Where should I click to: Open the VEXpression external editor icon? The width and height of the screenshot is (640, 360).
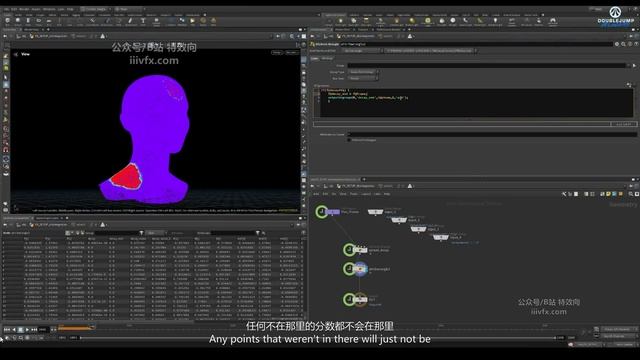click(x=629, y=85)
